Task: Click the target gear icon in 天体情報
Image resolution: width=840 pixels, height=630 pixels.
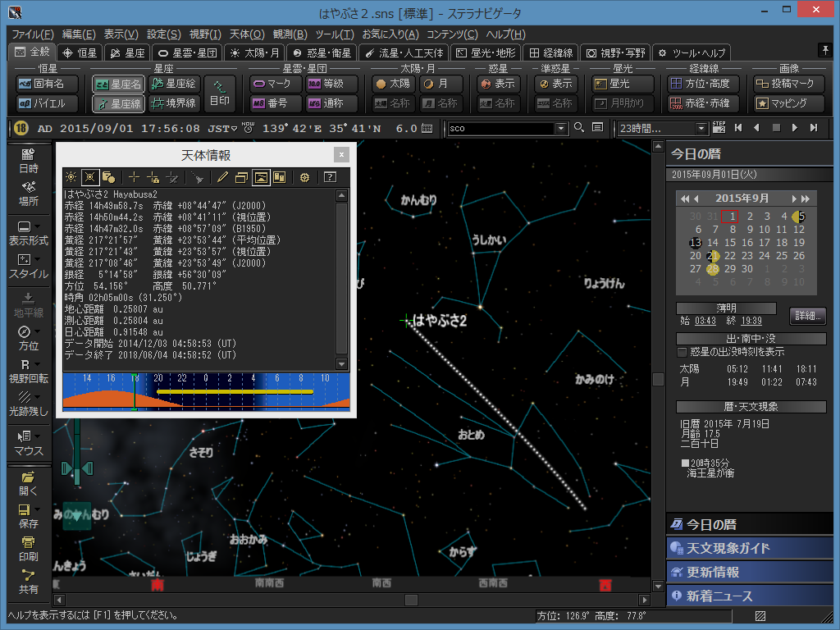Action: 304,177
